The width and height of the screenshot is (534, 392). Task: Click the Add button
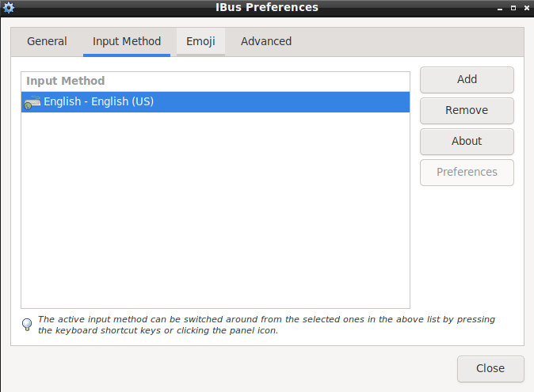(x=467, y=80)
